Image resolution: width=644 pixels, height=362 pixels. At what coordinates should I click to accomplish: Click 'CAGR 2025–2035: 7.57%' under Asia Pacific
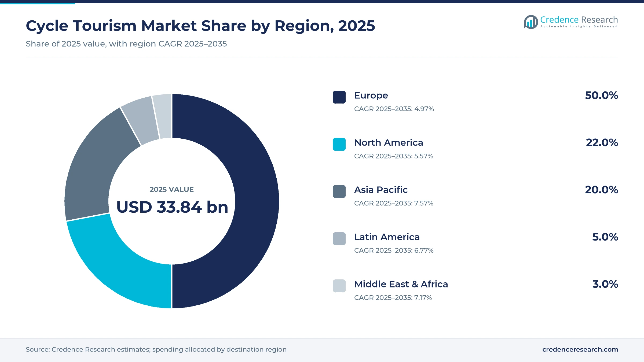[x=394, y=203]
